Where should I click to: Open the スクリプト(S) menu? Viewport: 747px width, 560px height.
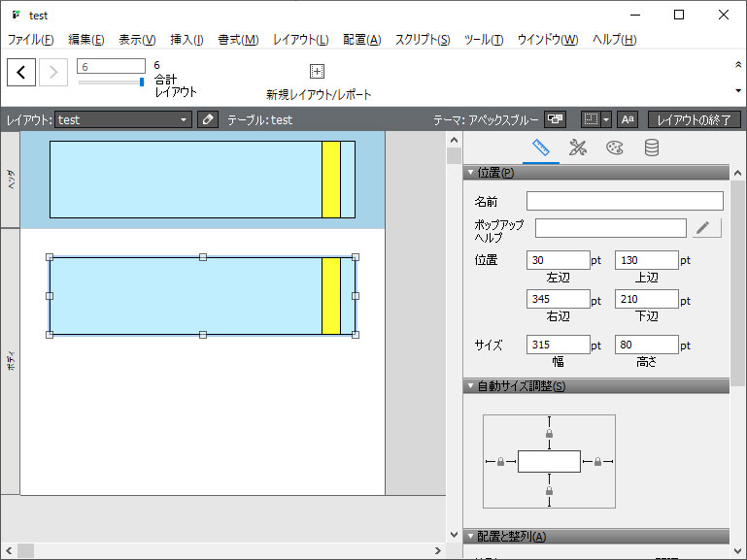pyautogui.click(x=423, y=40)
